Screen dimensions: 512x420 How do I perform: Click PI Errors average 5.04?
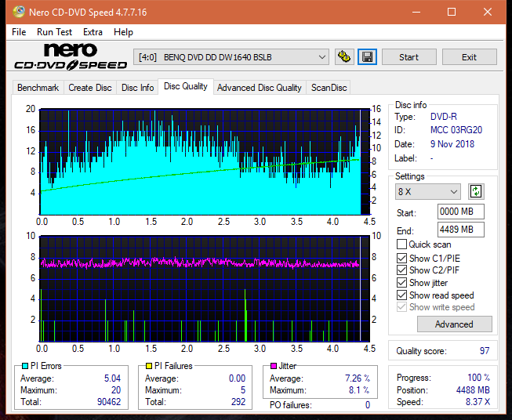tap(112, 378)
